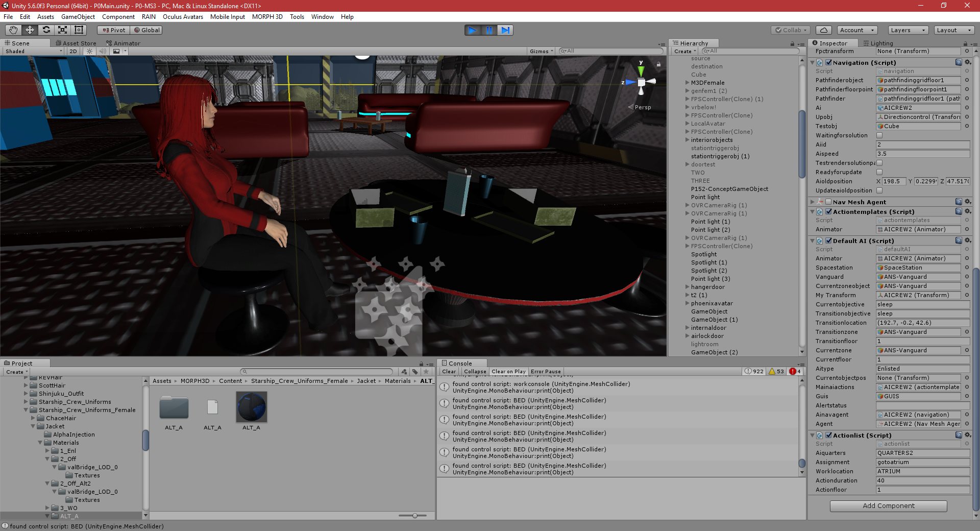Open the MORPH 3D menu

tap(267, 16)
